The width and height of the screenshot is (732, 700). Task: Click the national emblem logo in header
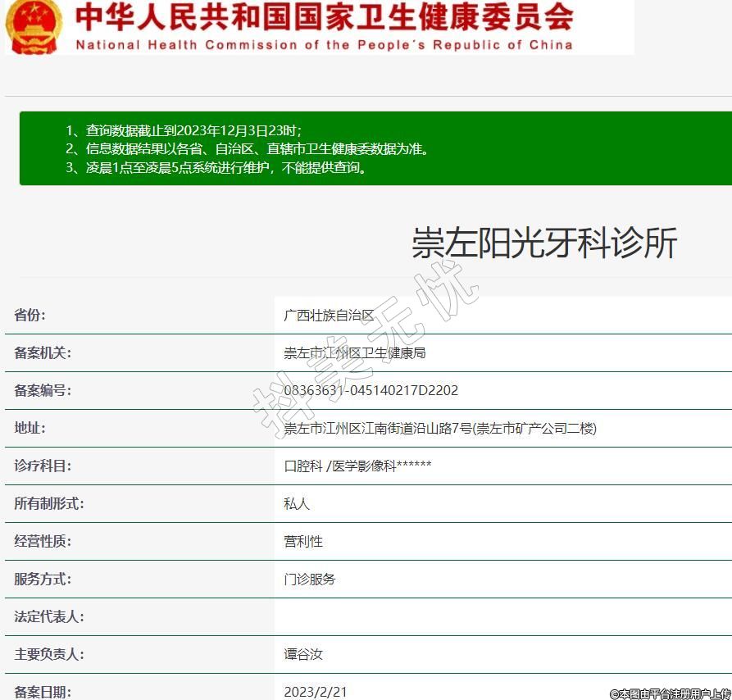34,26
